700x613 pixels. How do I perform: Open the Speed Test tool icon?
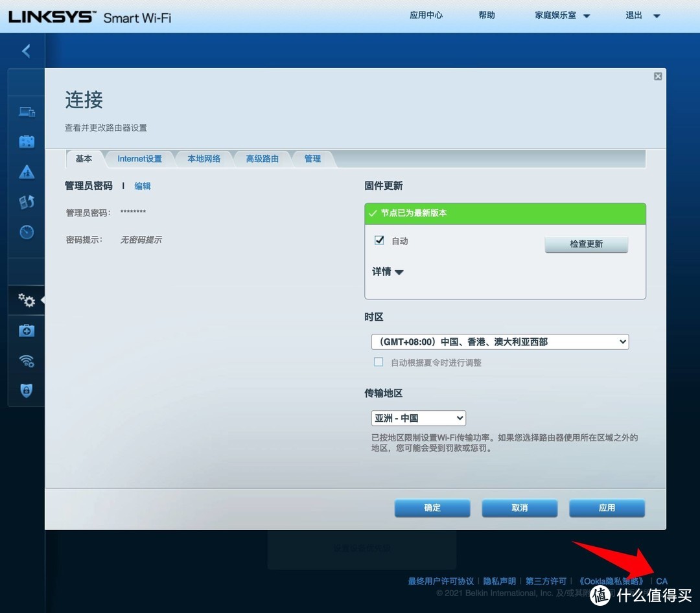point(26,231)
